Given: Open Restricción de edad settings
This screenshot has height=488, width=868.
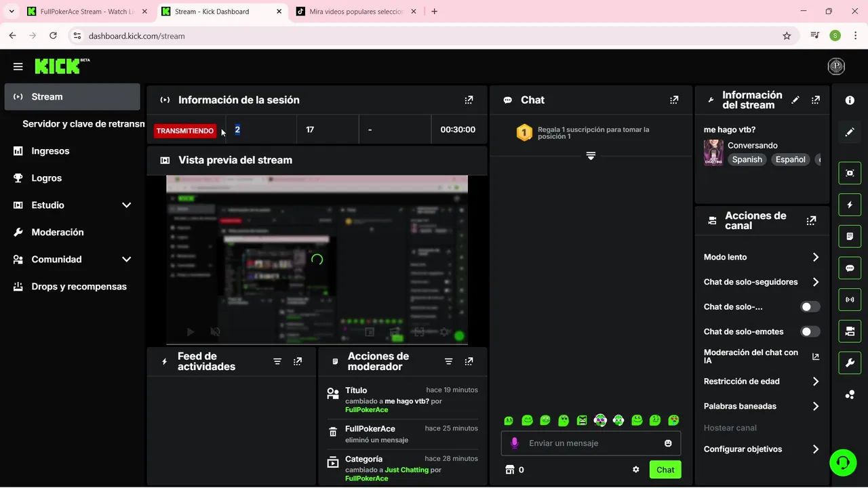Looking at the screenshot, I should [761, 382].
